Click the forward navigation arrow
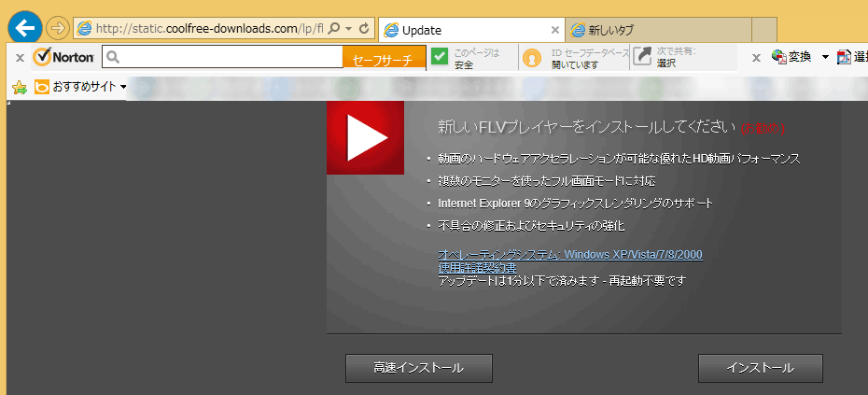The height and width of the screenshot is (395, 868). pyautogui.click(x=57, y=28)
